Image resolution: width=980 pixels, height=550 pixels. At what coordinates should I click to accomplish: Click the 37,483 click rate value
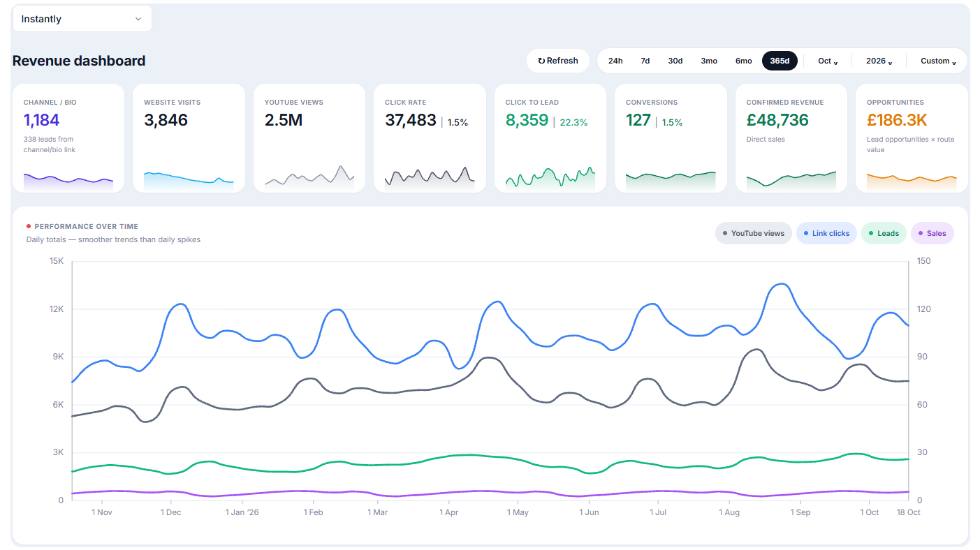point(411,120)
